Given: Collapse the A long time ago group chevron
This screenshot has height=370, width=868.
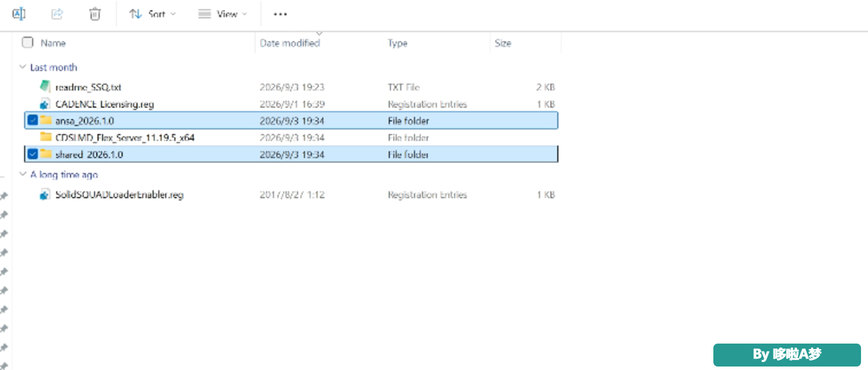Looking at the screenshot, I should 22,174.
